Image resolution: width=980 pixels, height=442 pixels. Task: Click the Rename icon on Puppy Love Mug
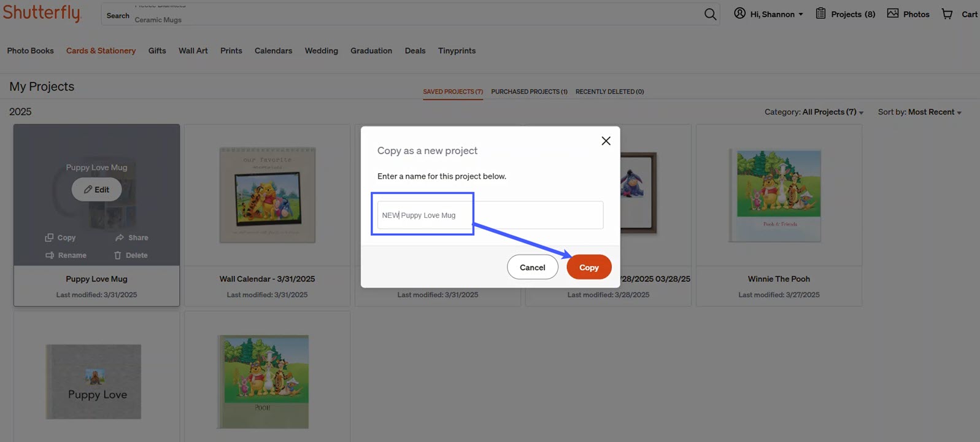point(50,255)
